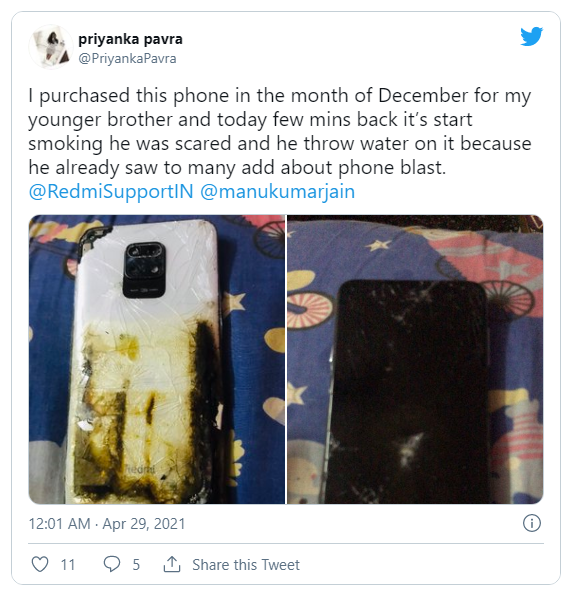
Task: View the burnt phone back photo
Action: 157,359
